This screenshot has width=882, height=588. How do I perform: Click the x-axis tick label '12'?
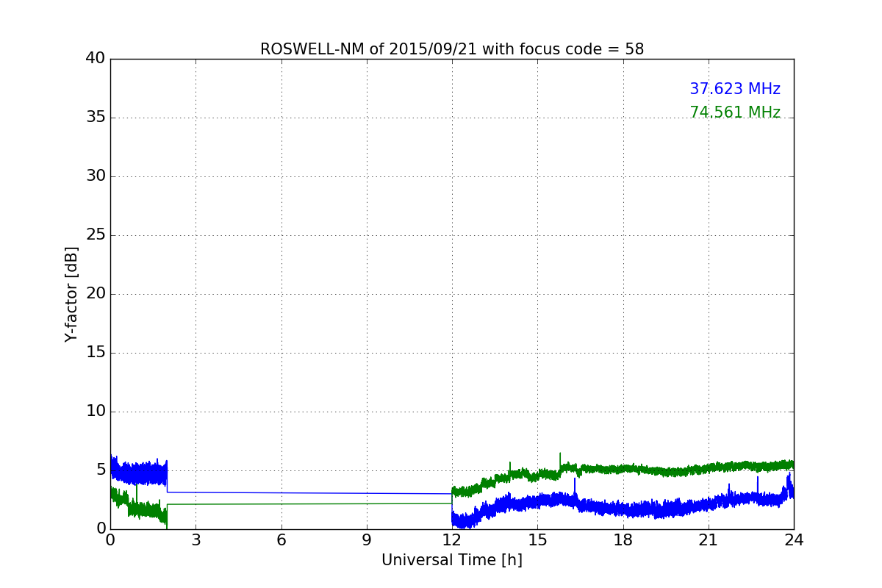click(x=452, y=540)
